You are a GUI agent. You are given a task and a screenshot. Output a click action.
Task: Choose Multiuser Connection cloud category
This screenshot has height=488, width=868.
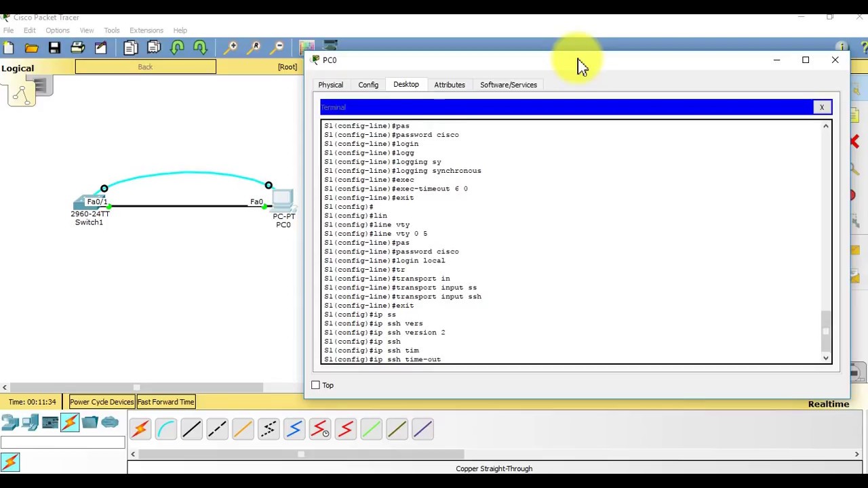110,422
